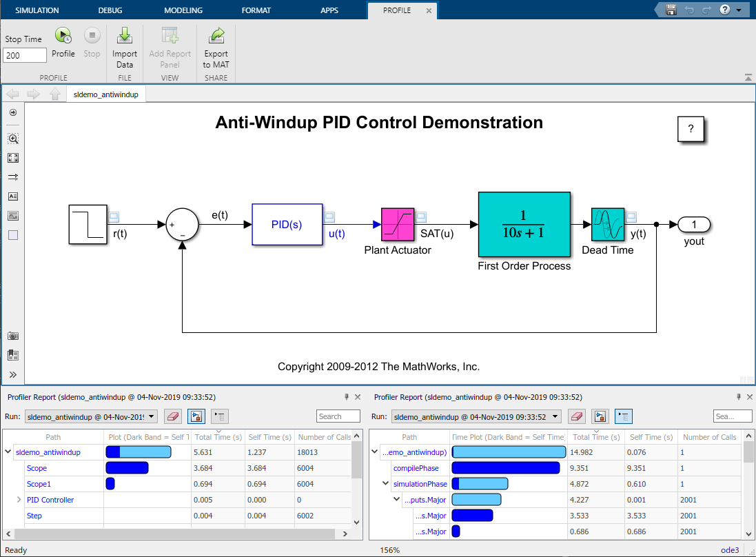This screenshot has height=557, width=756.
Task: Select the Annotation tool in the palette
Action: point(12,196)
